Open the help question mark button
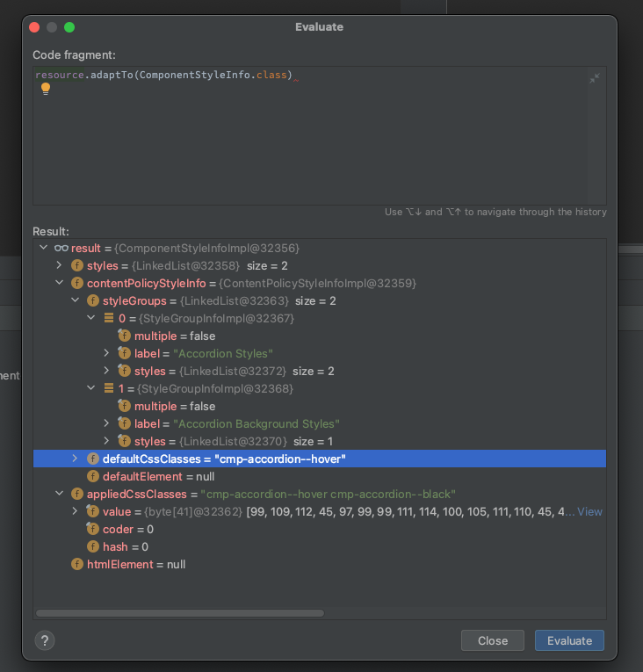Screen dimensions: 643x672 tap(45, 640)
